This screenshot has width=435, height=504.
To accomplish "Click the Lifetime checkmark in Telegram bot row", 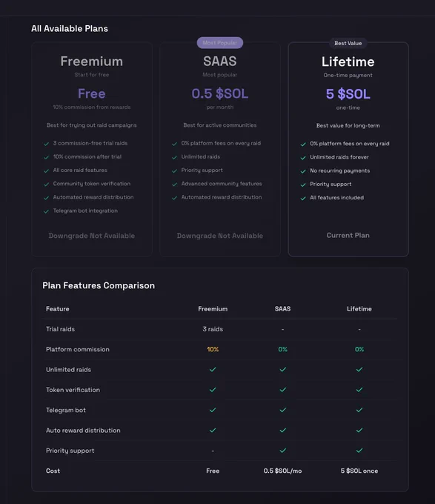I will 359,410.
